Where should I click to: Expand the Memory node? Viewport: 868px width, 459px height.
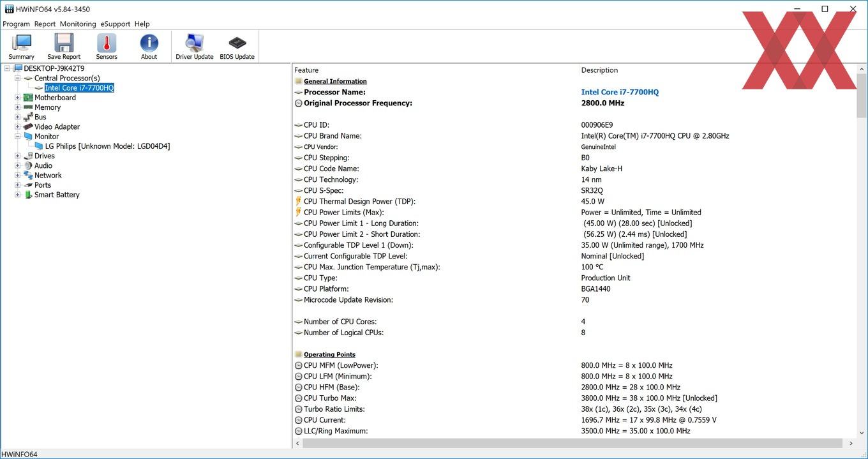pyautogui.click(x=18, y=107)
